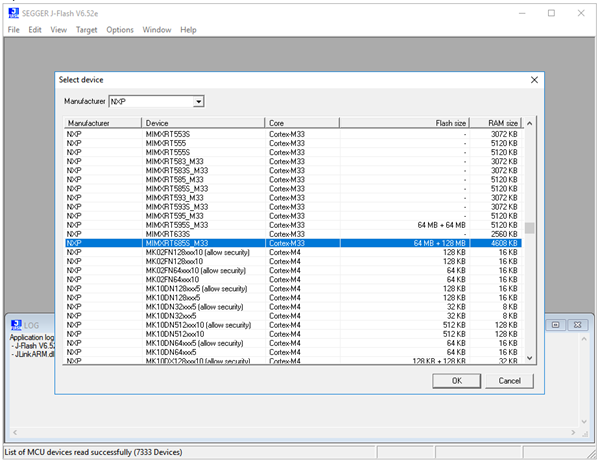The image size is (600, 462).
Task: Select device MIMXRT593_M33
Action: tap(293, 198)
